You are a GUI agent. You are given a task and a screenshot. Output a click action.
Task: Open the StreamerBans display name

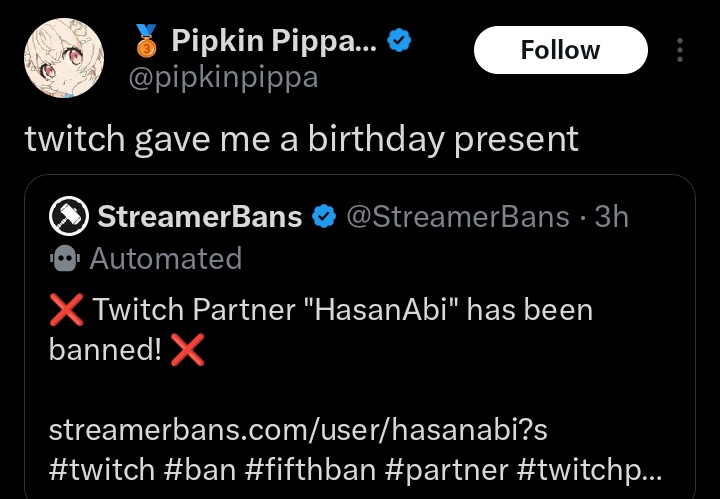pos(200,216)
